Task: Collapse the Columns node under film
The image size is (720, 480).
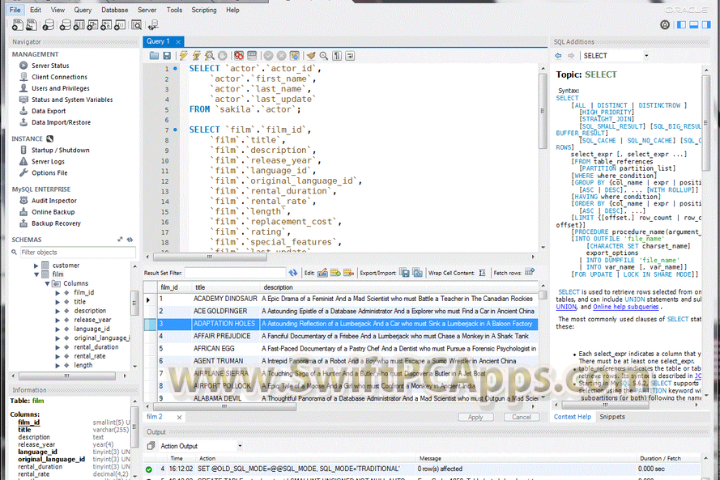Action: coord(47,283)
